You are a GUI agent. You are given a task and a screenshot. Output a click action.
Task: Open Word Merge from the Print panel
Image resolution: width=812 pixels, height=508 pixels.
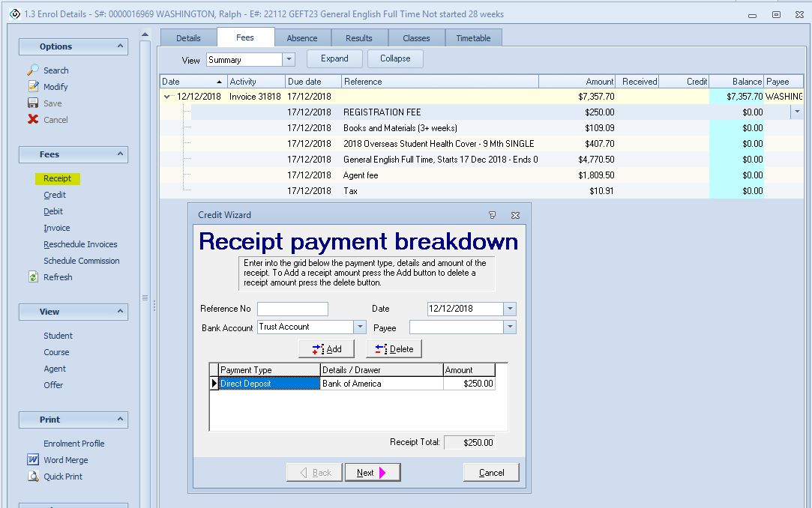tap(34, 459)
